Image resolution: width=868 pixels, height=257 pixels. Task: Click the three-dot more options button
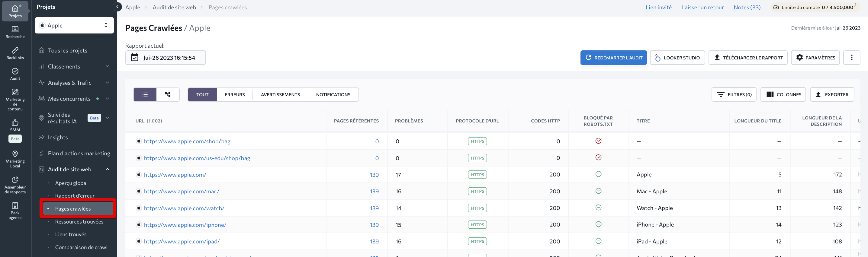(851, 58)
